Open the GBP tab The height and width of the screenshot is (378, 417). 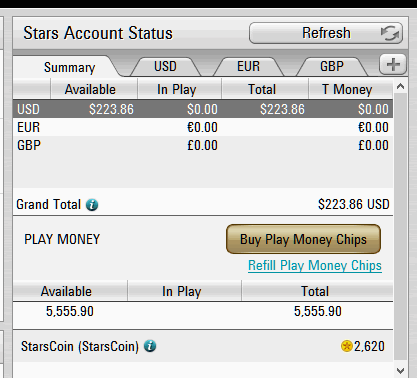click(332, 66)
